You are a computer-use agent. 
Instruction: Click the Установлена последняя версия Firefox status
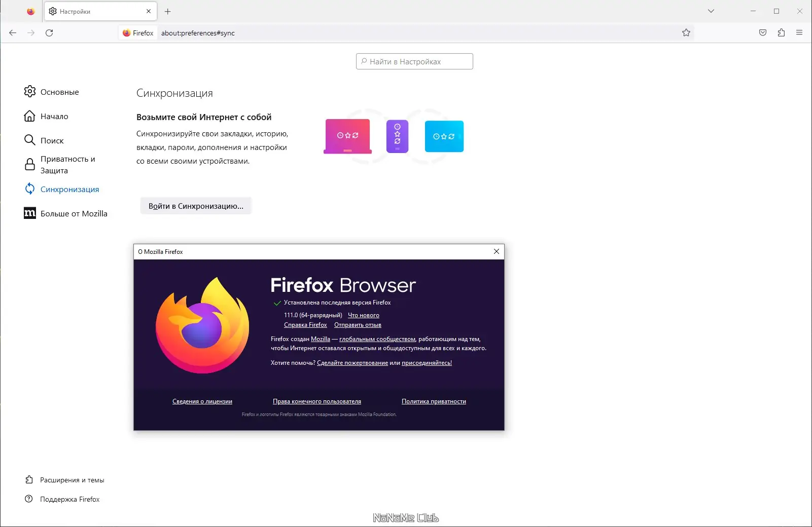pos(337,303)
